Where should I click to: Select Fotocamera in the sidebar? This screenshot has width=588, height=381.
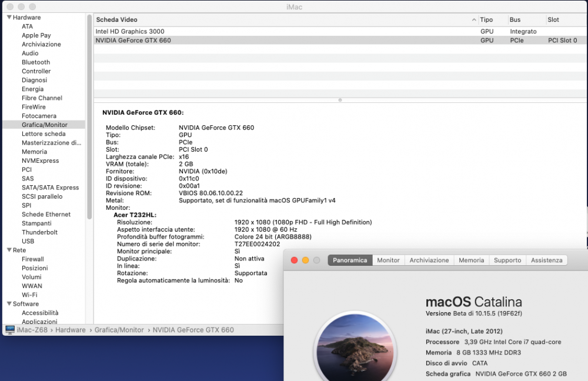(x=39, y=116)
